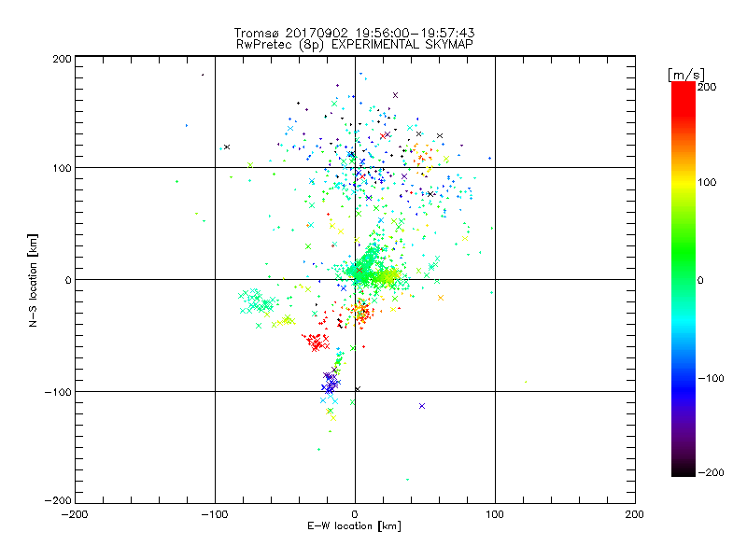This screenshot has height=560, width=747.
Task: Click the orange cross east of center
Action: 441,298
